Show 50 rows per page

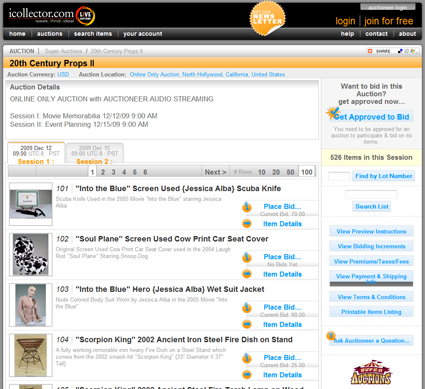click(x=290, y=172)
